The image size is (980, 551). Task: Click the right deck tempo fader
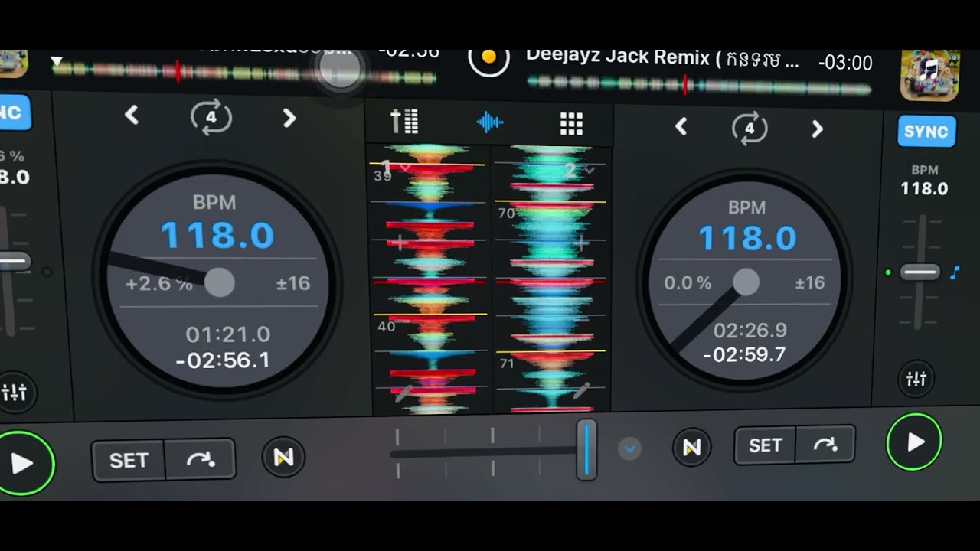click(920, 272)
